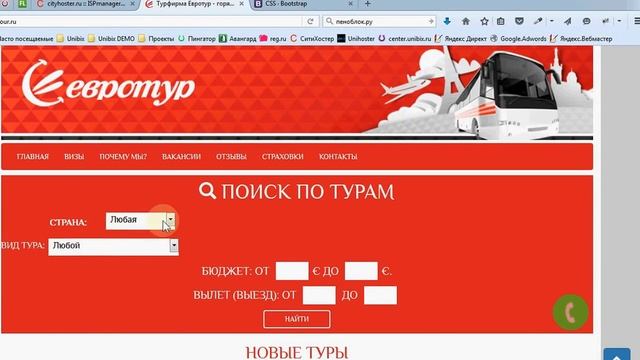Click the blue scroll-to-top arrow button

pyautogui.click(x=617, y=354)
